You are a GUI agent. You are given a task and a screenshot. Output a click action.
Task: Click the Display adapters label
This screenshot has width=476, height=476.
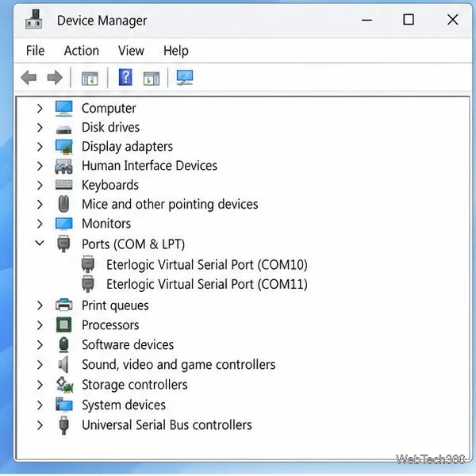127,147
